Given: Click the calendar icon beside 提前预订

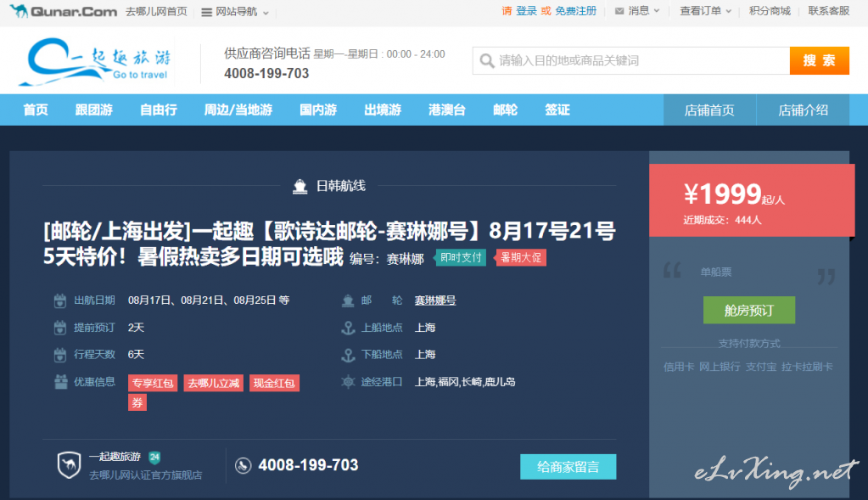Looking at the screenshot, I should pyautogui.click(x=59, y=328).
